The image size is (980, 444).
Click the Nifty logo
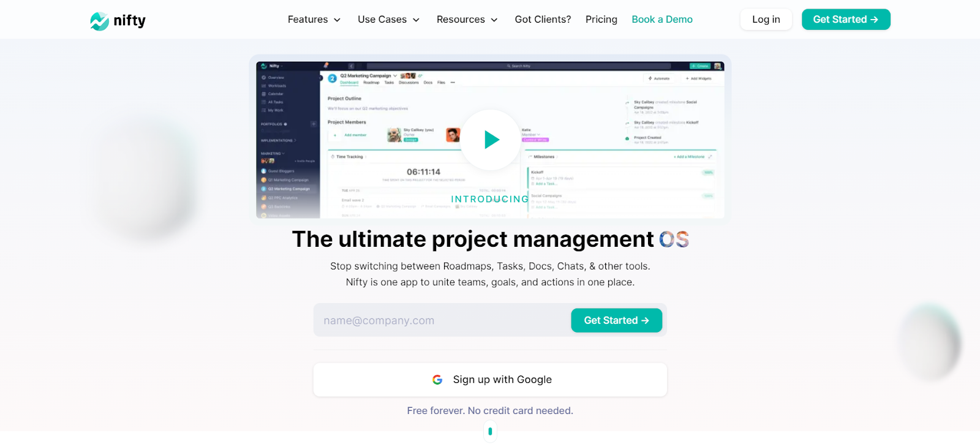(x=118, y=21)
